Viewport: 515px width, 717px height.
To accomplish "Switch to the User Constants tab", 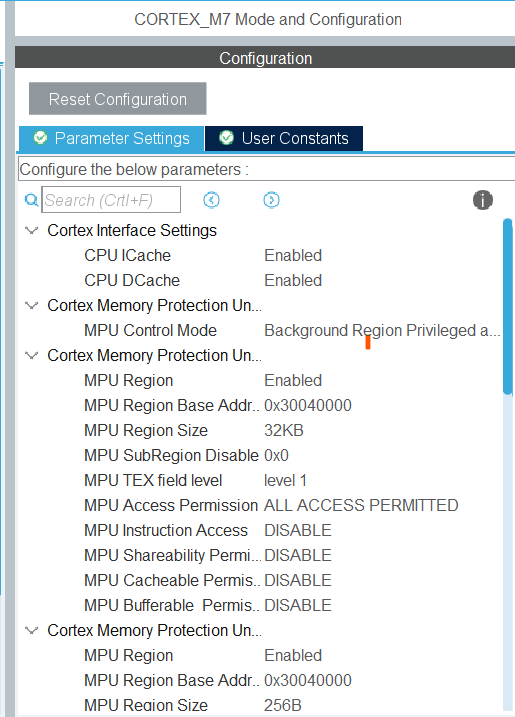I will pos(284,139).
